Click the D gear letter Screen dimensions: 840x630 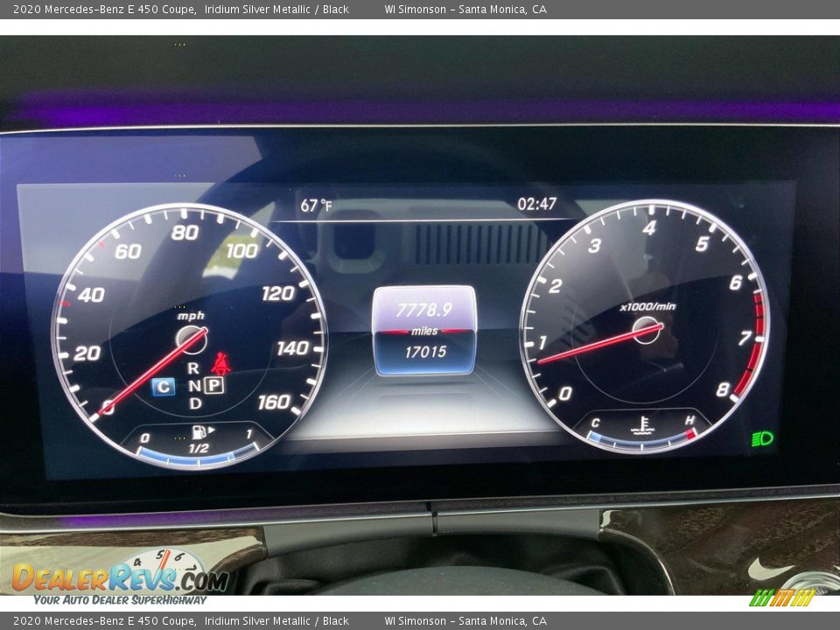pos(195,402)
